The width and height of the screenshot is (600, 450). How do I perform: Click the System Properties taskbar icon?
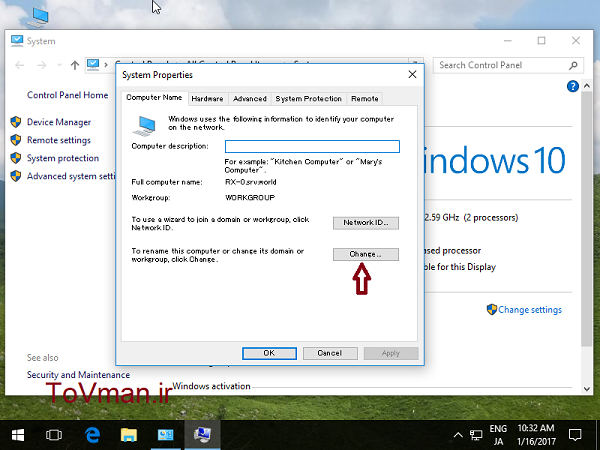202,435
